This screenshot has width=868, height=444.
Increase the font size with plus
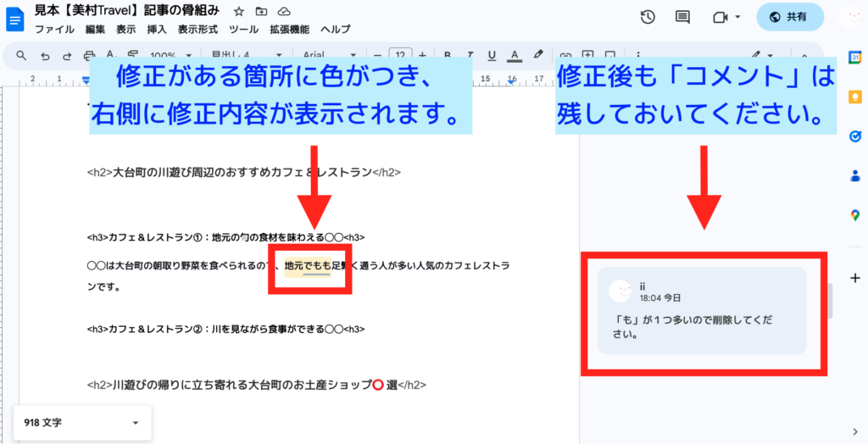point(422,55)
